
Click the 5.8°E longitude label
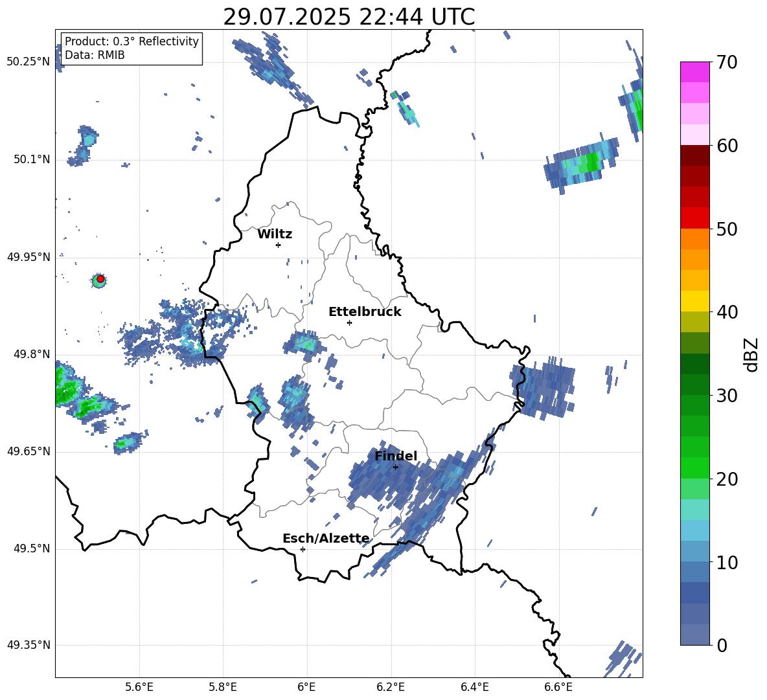(223, 687)
